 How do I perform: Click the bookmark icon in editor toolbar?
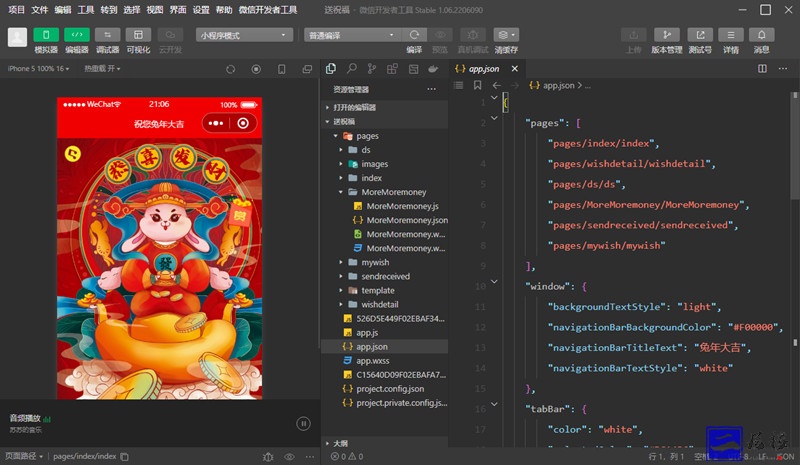(477, 85)
